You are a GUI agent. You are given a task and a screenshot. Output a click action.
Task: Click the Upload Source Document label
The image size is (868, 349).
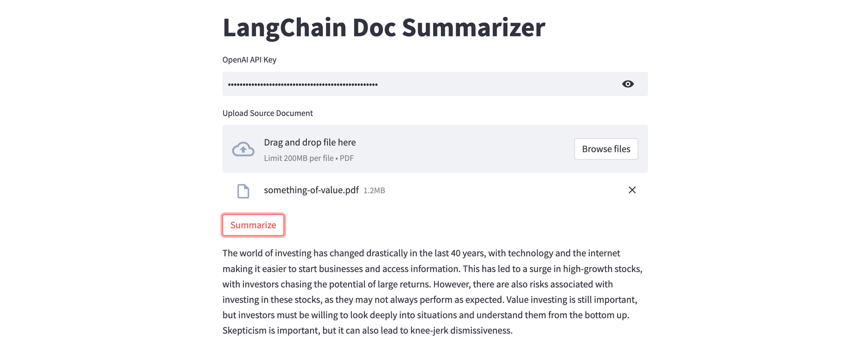267,113
